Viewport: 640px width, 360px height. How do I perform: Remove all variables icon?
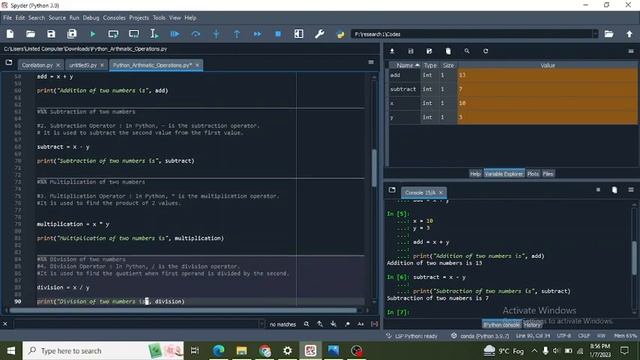pos(448,51)
